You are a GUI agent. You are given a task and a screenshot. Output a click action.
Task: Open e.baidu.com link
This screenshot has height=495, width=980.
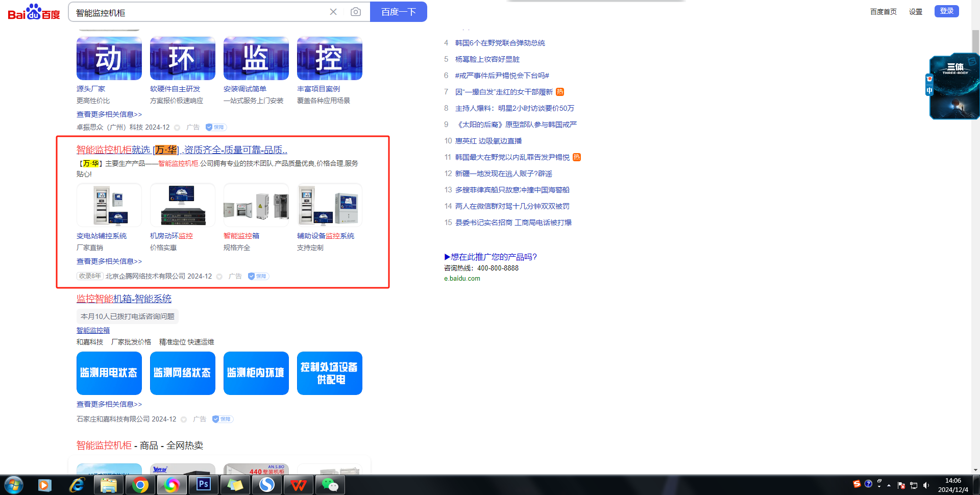(462, 279)
